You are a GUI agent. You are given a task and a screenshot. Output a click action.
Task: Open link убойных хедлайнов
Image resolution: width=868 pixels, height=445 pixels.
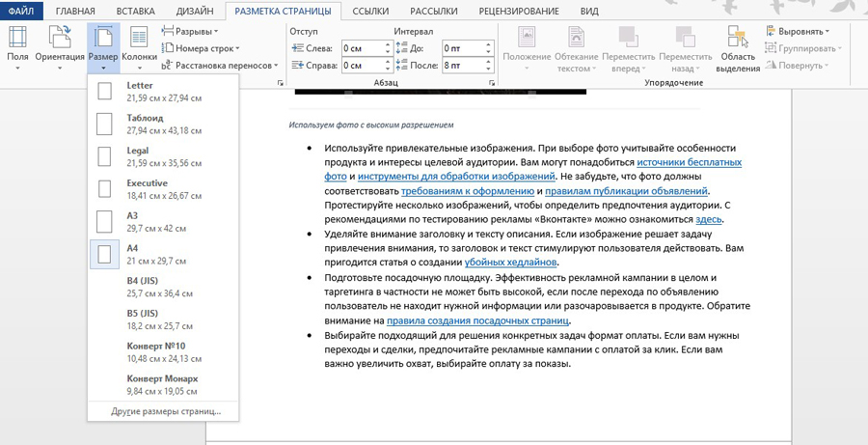(x=510, y=263)
